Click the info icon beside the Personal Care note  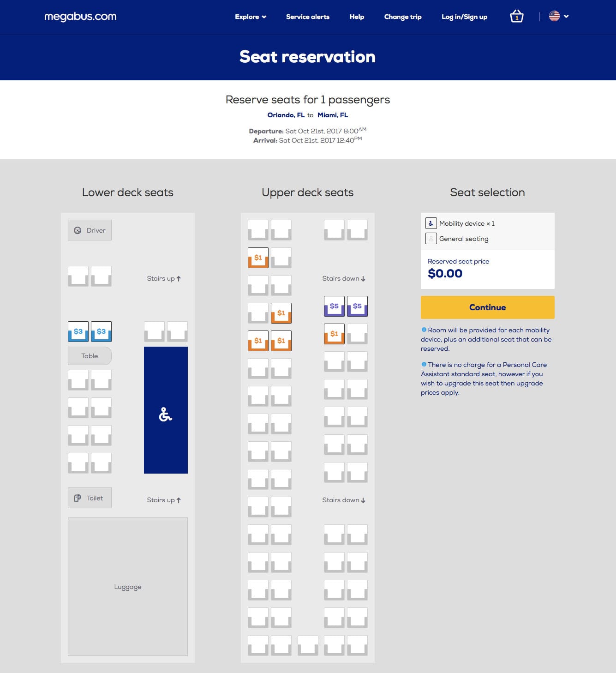[x=425, y=364]
